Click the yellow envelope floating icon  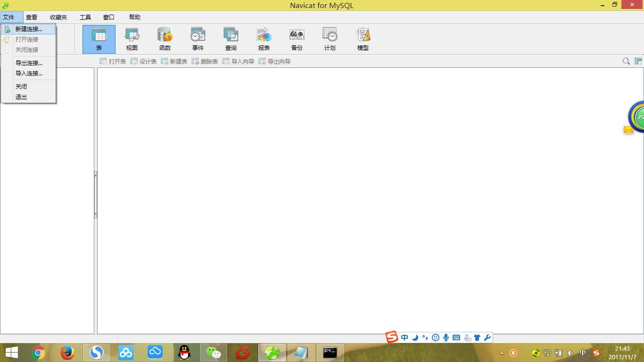pyautogui.click(x=628, y=130)
